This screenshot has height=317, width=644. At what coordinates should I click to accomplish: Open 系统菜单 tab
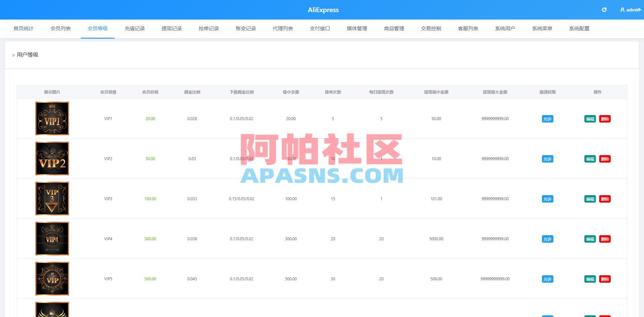click(x=542, y=29)
